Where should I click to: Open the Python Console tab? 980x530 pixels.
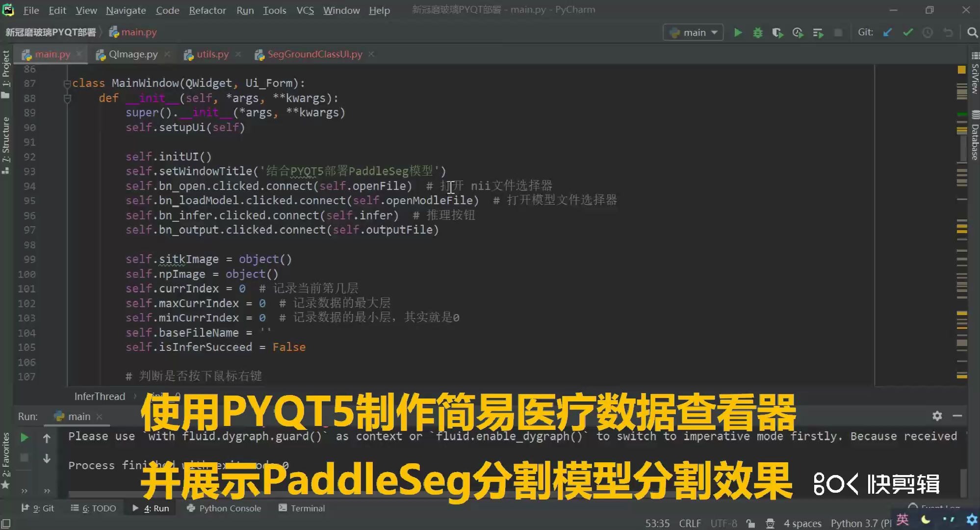(x=224, y=508)
